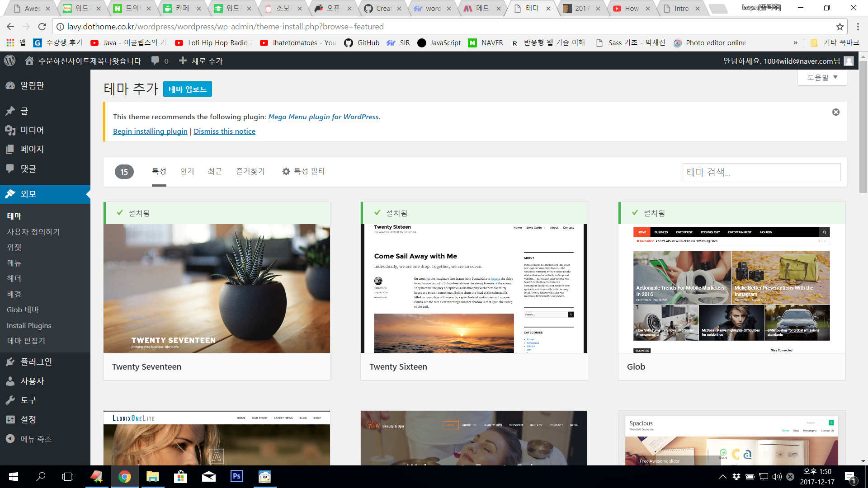Image resolution: width=868 pixels, height=488 pixels.
Task: Open the 플러그인 (Plugins) sidebar menu
Action: pyautogui.click(x=36, y=361)
